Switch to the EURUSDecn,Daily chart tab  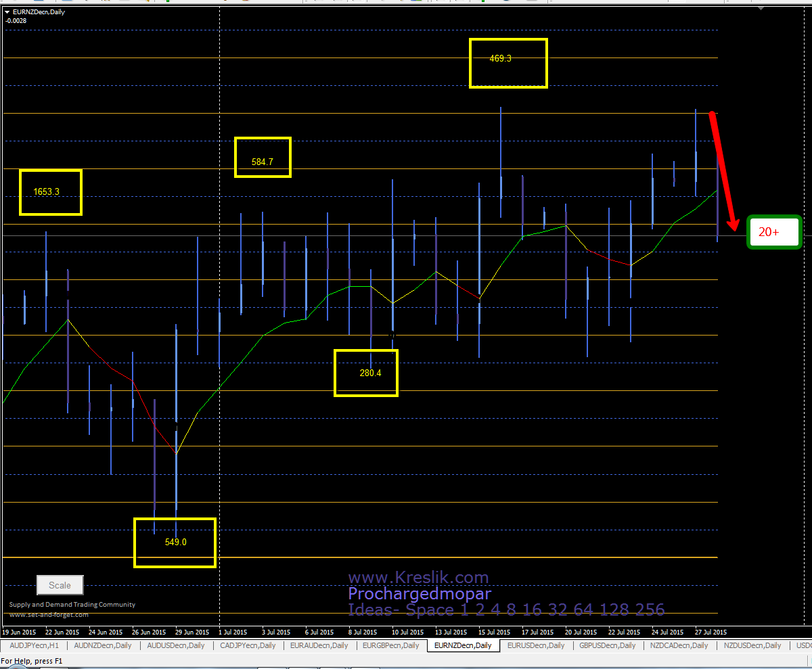tap(536, 645)
